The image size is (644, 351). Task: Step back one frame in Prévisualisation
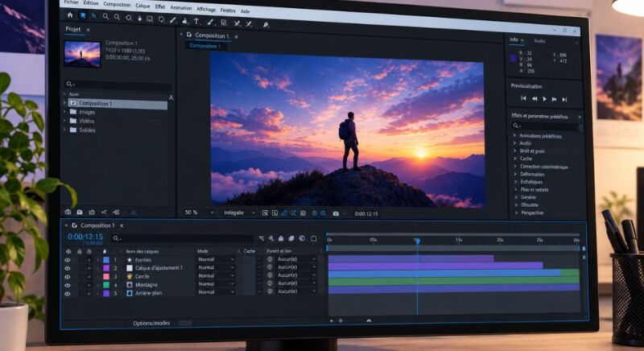tap(535, 98)
